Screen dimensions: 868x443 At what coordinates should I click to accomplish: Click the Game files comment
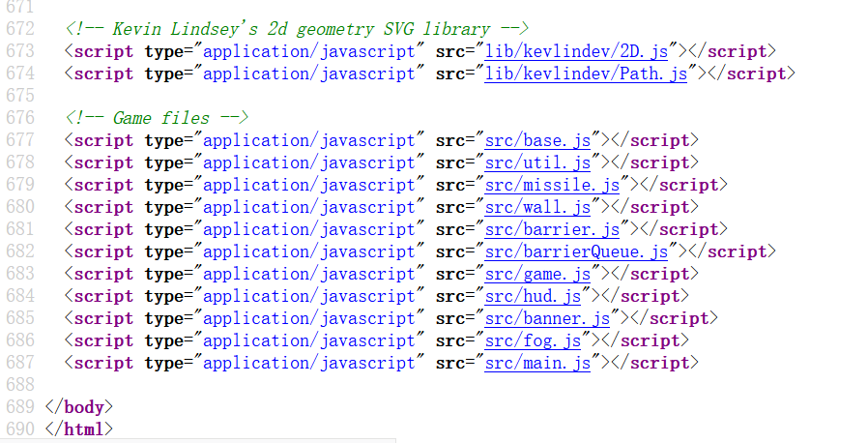157,118
